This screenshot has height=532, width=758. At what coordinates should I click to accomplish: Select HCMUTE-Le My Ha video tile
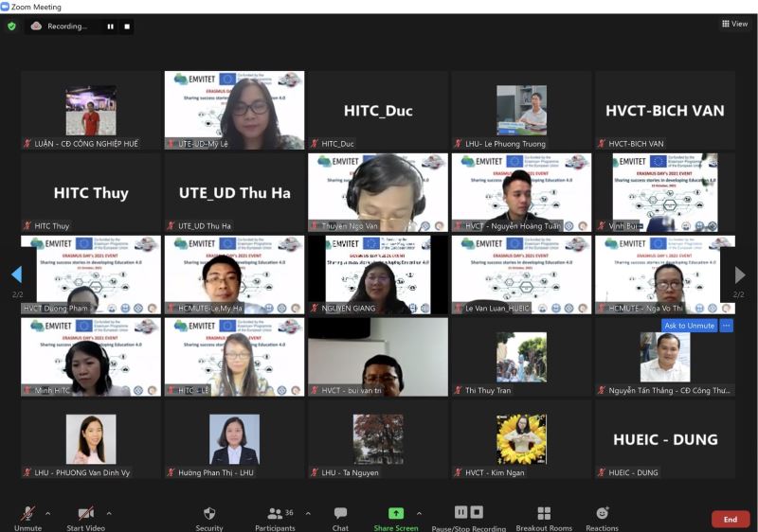tap(234, 275)
